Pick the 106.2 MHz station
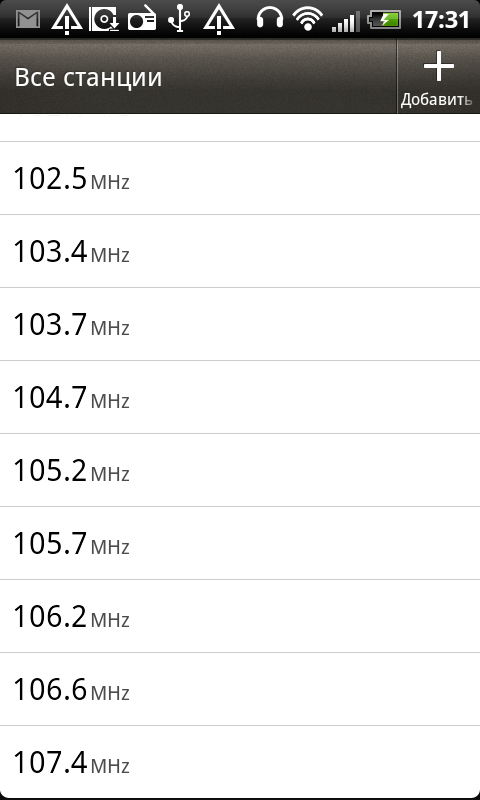The width and height of the screenshot is (480, 800). 240,616
